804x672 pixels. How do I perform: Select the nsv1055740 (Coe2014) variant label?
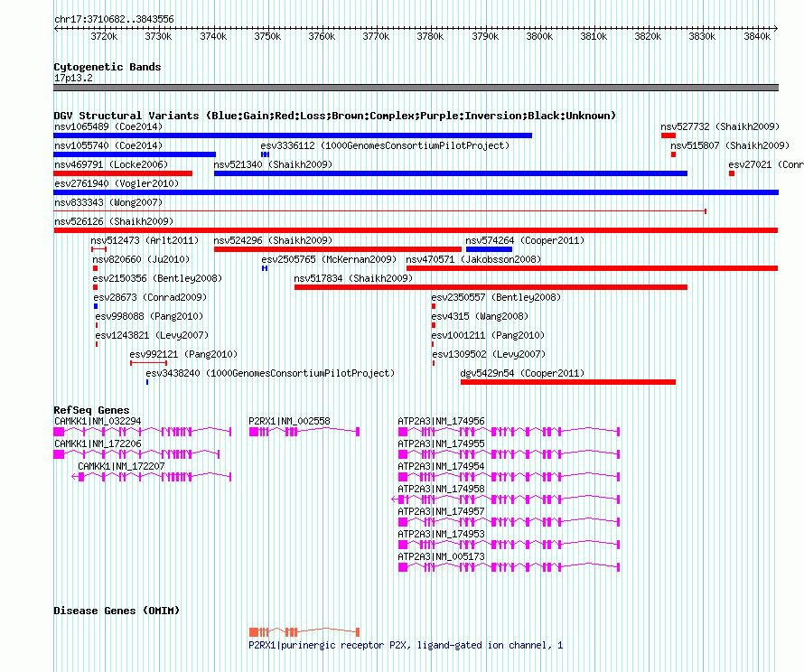point(108,145)
